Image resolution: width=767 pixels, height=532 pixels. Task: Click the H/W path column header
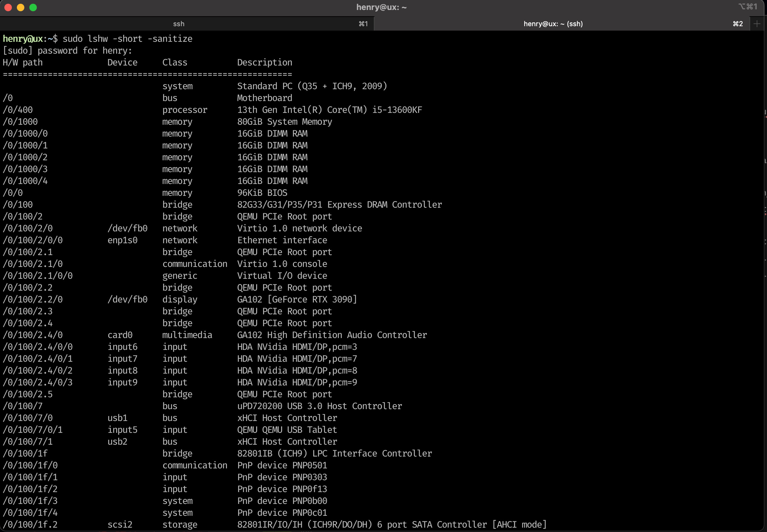click(x=23, y=62)
